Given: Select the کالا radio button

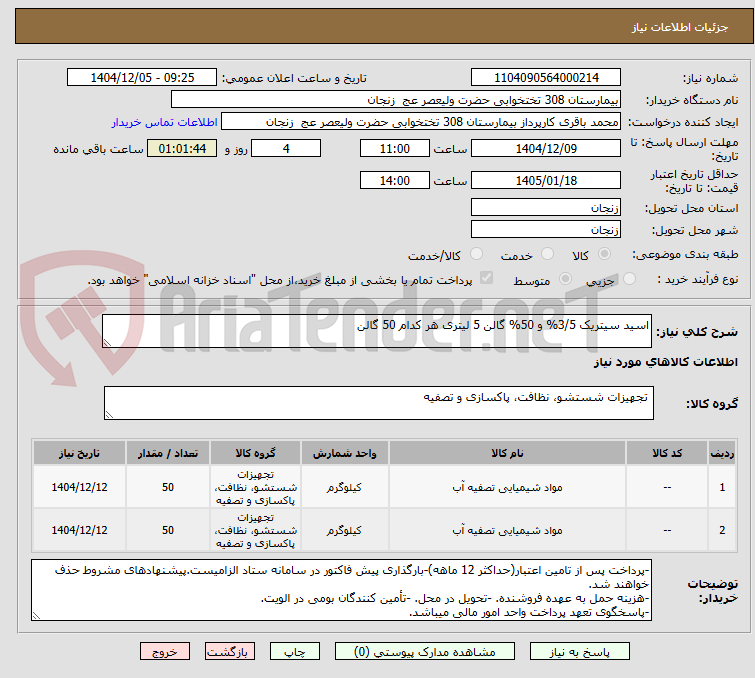Looking at the screenshot, I should pyautogui.click(x=604, y=254).
